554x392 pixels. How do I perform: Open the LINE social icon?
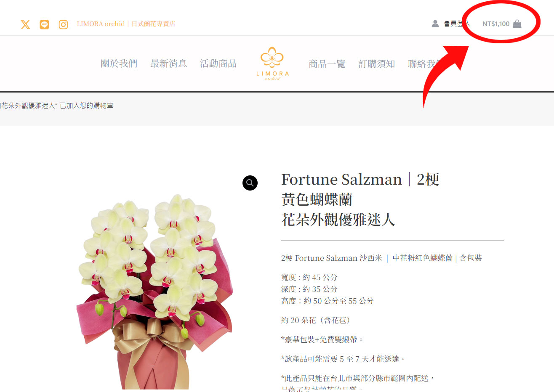[x=44, y=24]
